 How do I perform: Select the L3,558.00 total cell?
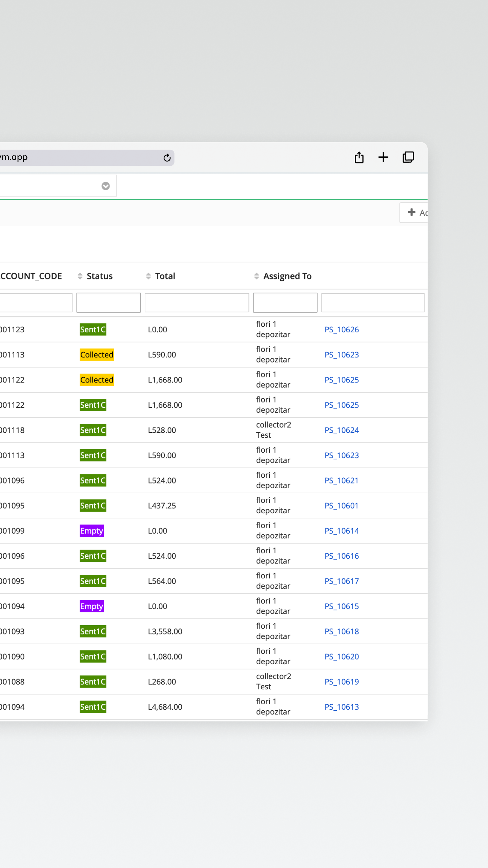(x=165, y=631)
